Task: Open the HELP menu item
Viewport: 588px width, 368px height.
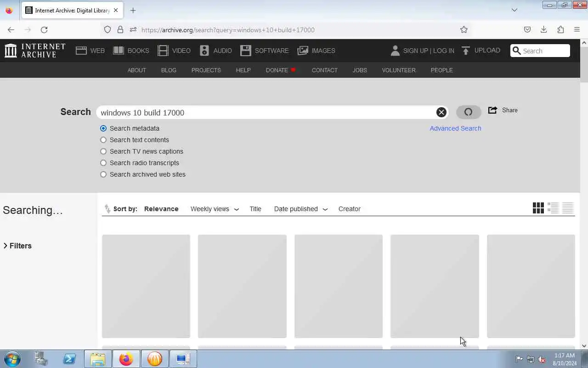Action: click(243, 70)
